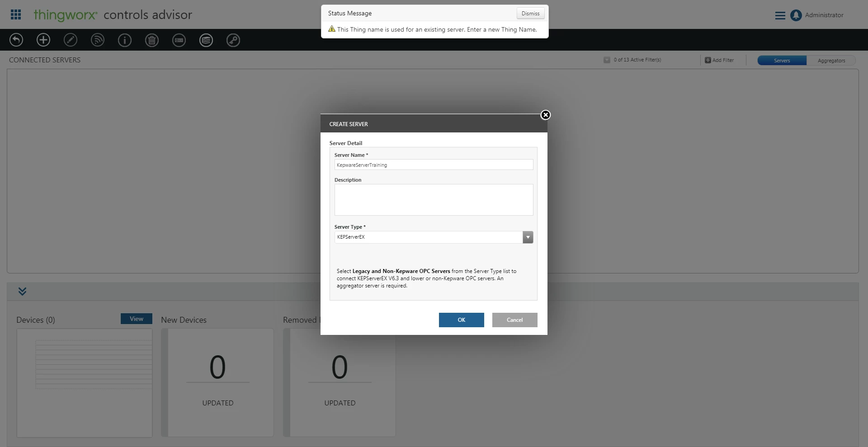Click the CONNECTED SERVERS heading

(x=45, y=60)
